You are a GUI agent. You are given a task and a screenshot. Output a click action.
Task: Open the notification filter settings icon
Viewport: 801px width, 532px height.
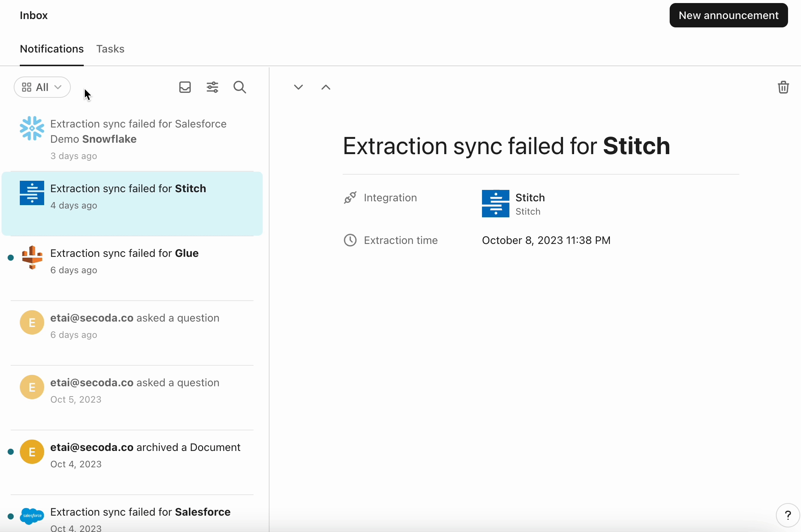point(212,87)
